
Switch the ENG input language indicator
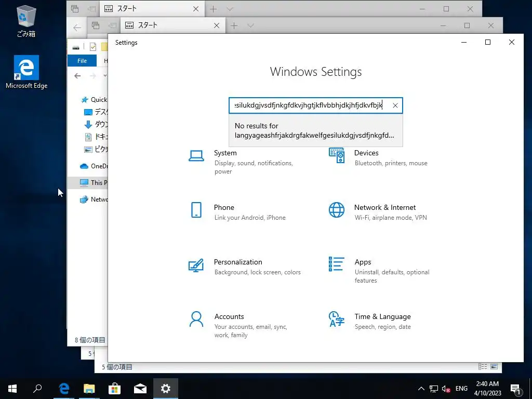pyautogui.click(x=461, y=389)
